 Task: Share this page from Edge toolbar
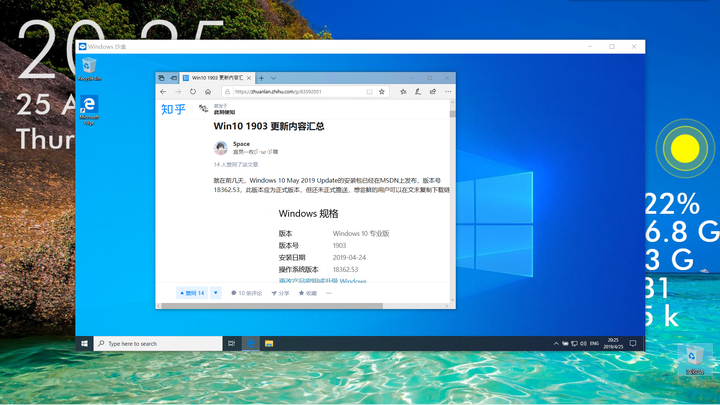(x=433, y=92)
